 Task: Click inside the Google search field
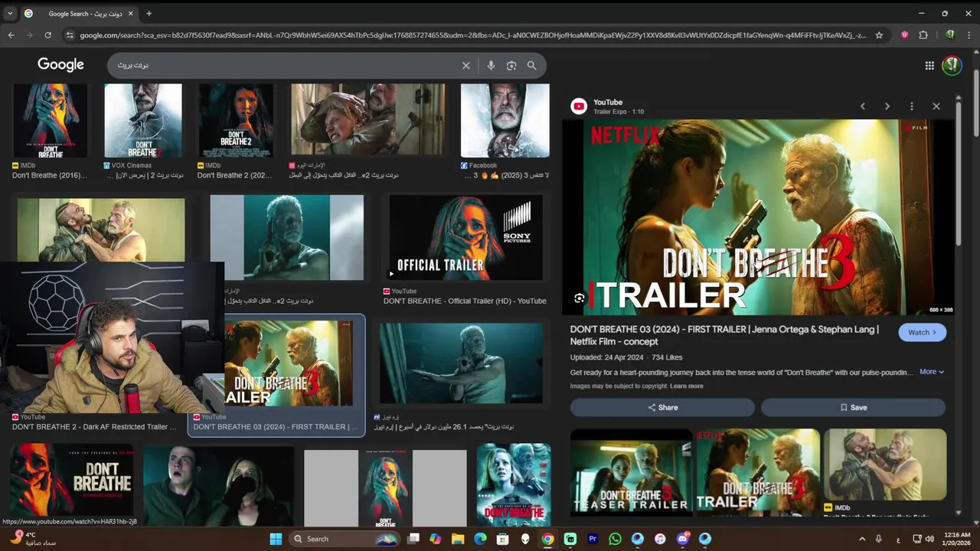(283, 65)
